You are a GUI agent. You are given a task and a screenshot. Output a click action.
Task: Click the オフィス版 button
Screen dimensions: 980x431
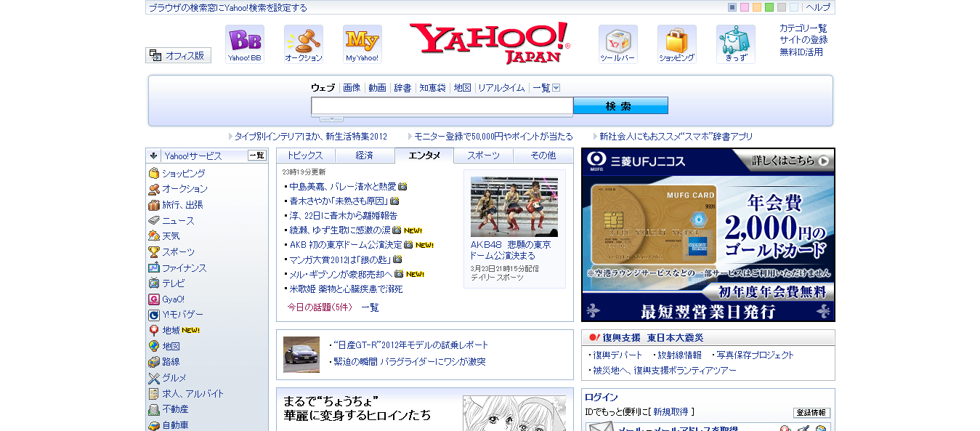pos(179,55)
